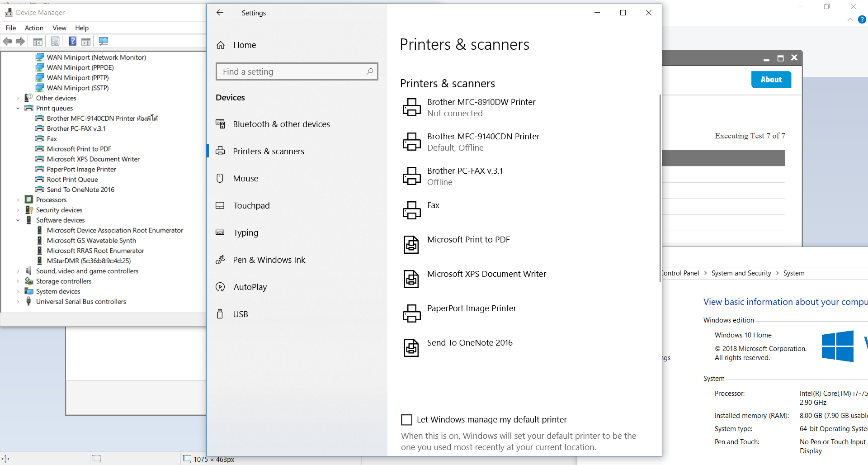Click the Microsoft XPS Document Writer icon in Settings
This screenshot has height=465, width=868.
(411, 279)
